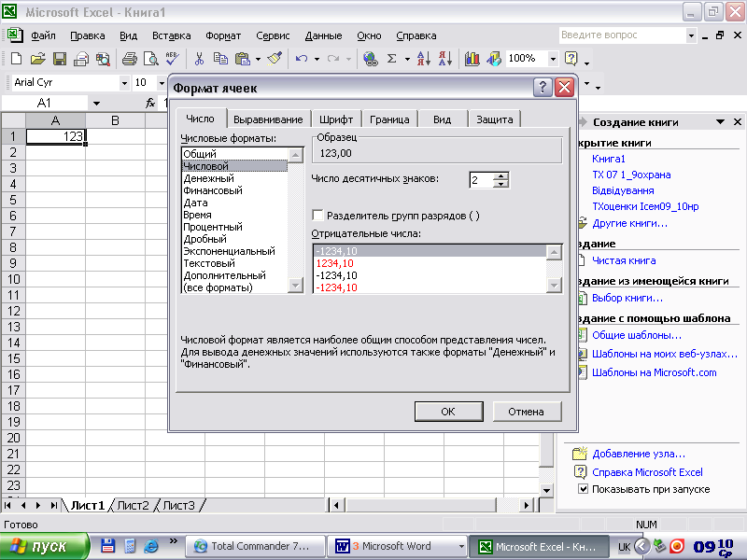Screen dimensions: 747x560
Task: Select the Currency number format
Action: point(235,178)
